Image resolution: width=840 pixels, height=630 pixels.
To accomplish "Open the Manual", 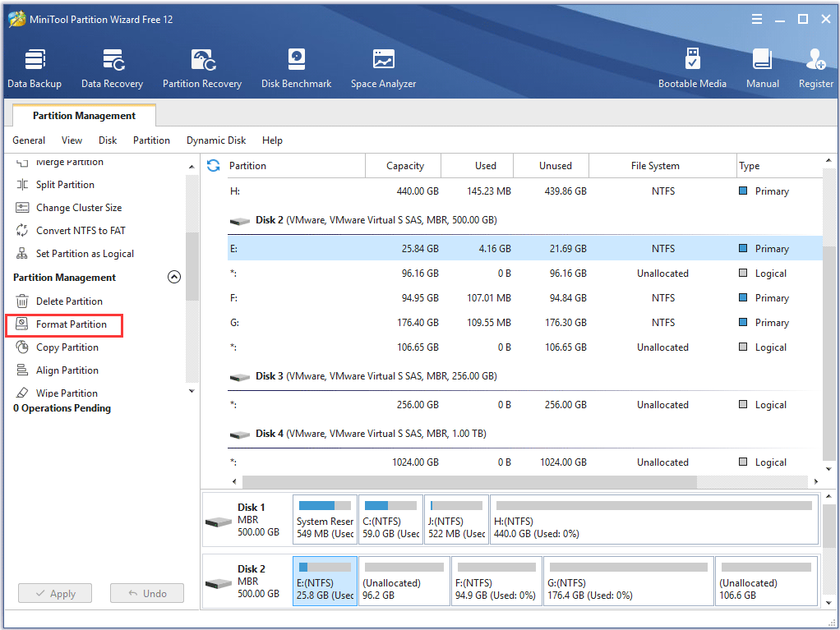I will (762, 66).
